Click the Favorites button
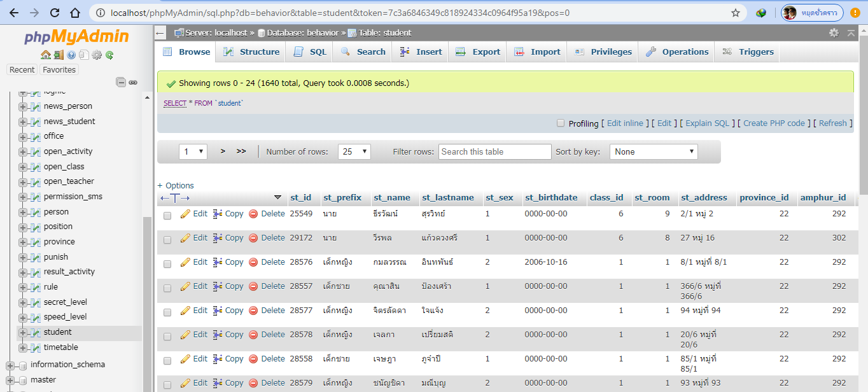This screenshot has width=868, height=392. tap(59, 70)
